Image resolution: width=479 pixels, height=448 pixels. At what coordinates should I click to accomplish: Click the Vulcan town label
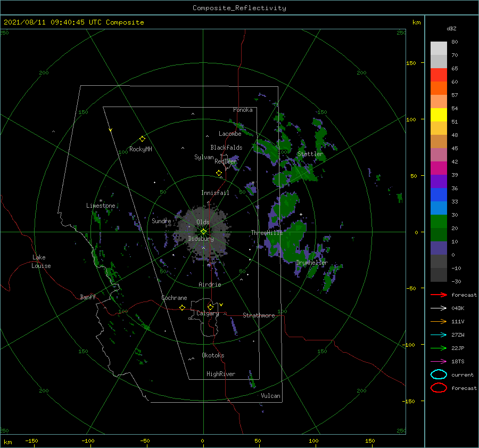point(270,396)
